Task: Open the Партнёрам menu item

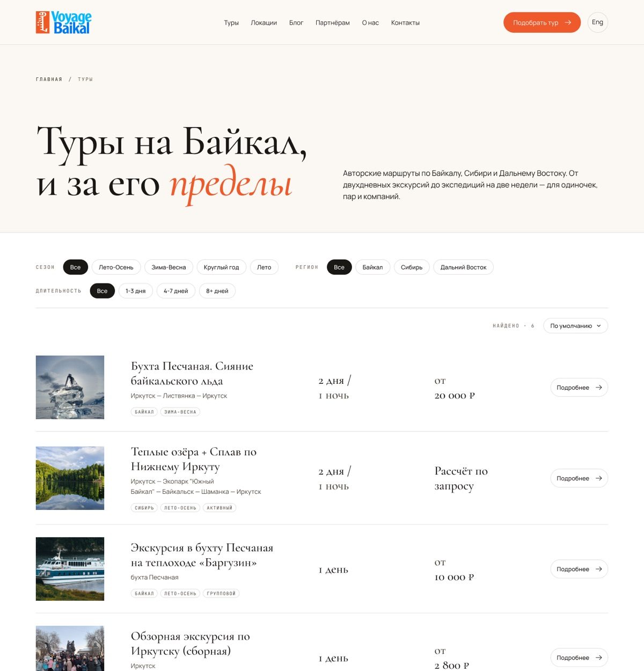Action: pyautogui.click(x=333, y=23)
